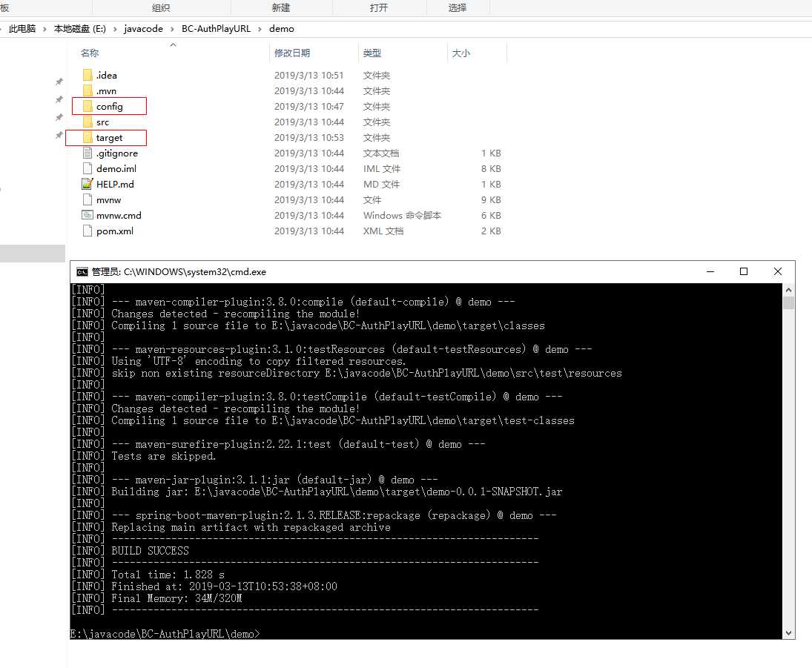The width and height of the screenshot is (812, 668).
Task: Click the pin icon beside .mvn row
Action: point(59,99)
